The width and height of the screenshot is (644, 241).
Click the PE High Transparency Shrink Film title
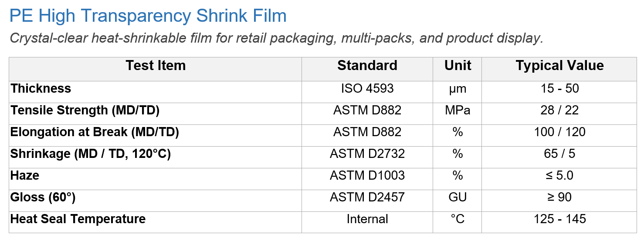[148, 16]
